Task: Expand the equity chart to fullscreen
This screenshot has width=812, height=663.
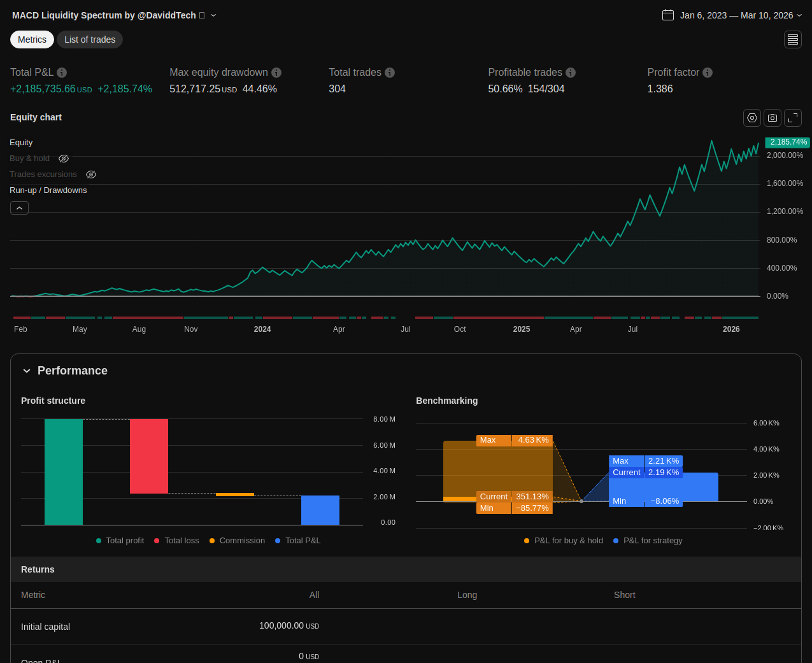Action: [x=793, y=118]
